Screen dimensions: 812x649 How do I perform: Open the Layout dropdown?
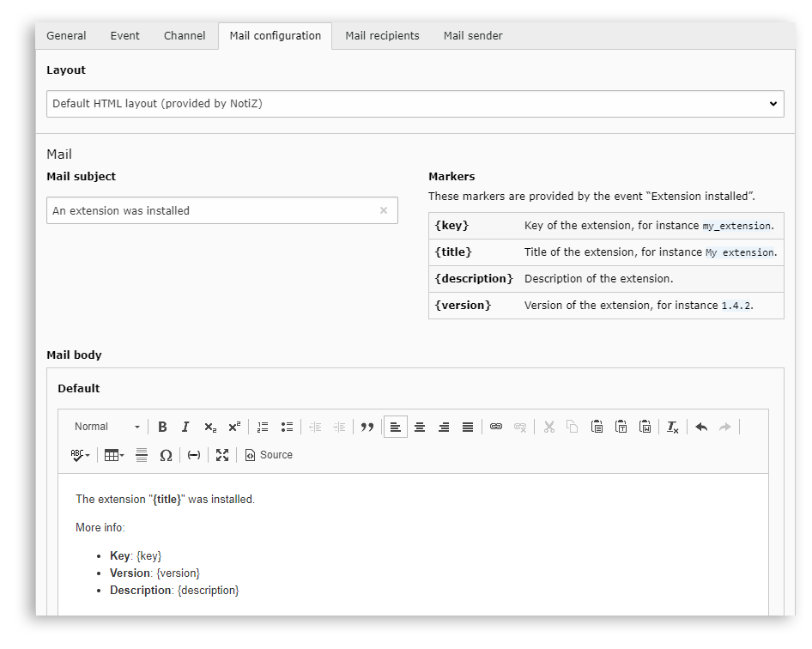pos(415,104)
